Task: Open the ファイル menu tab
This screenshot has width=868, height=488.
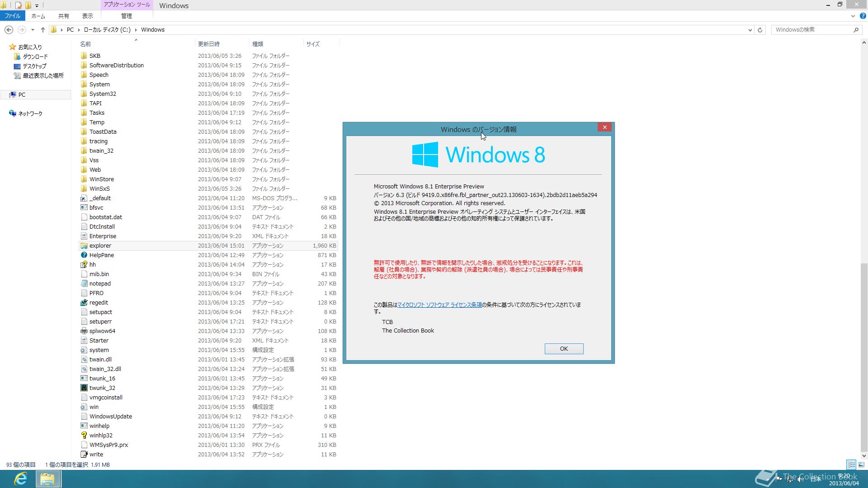Action: click(13, 16)
